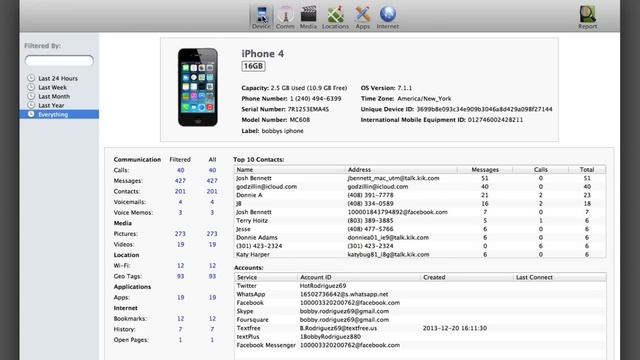The width and height of the screenshot is (640, 360).
Task: Click the clock icon beside Last Week
Action: (x=31, y=87)
